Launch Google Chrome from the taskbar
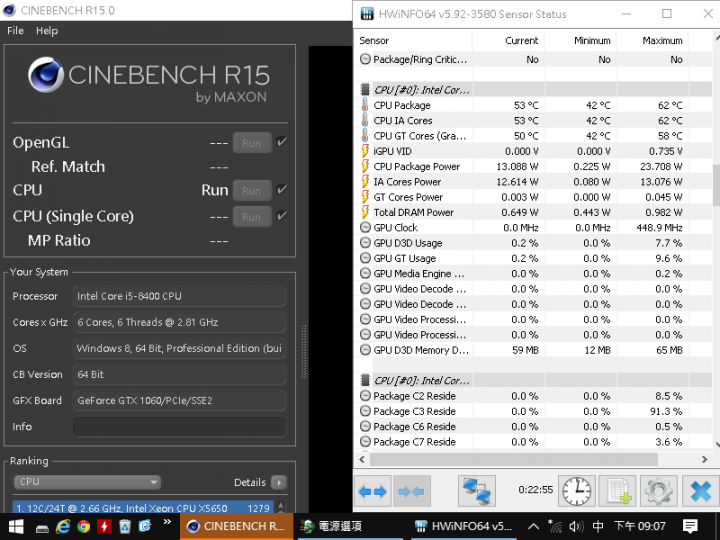The width and height of the screenshot is (720, 540). tap(83, 526)
